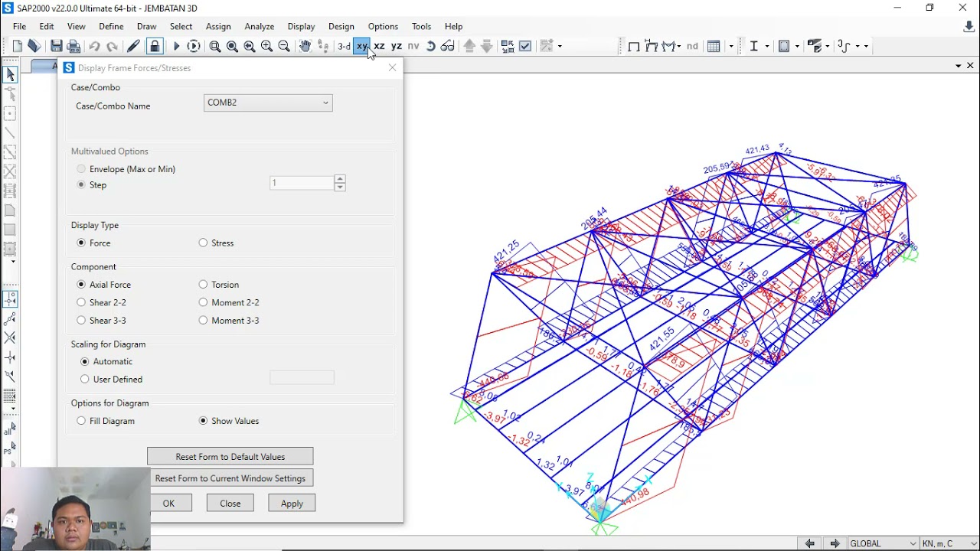Viewport: 980px width, 551px height.
Task: Select the Draw Frame line tool
Action: [x=10, y=132]
